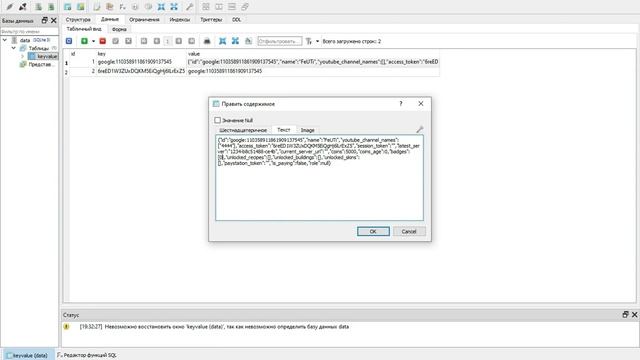Viewport: 640px width, 360px height.
Task: Click the filter data input field
Action: click(280, 41)
